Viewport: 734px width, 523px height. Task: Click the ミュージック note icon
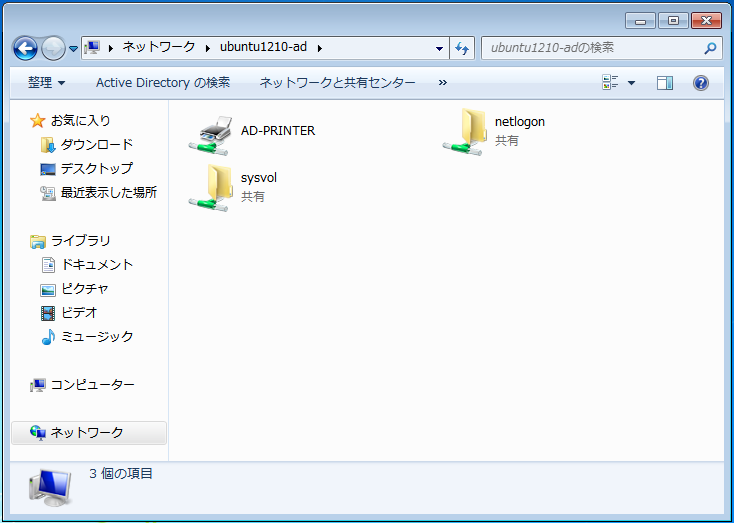(48, 337)
